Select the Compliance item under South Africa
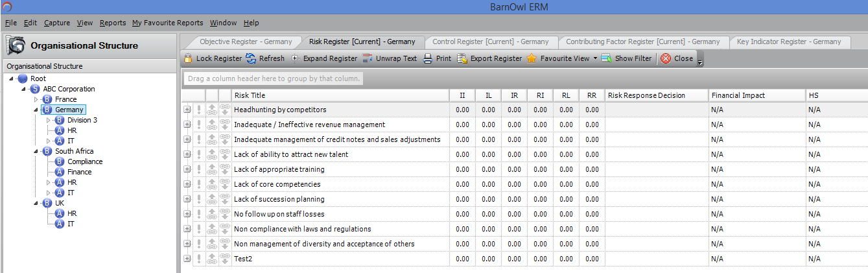The height and width of the screenshot is (273, 868). (x=85, y=161)
